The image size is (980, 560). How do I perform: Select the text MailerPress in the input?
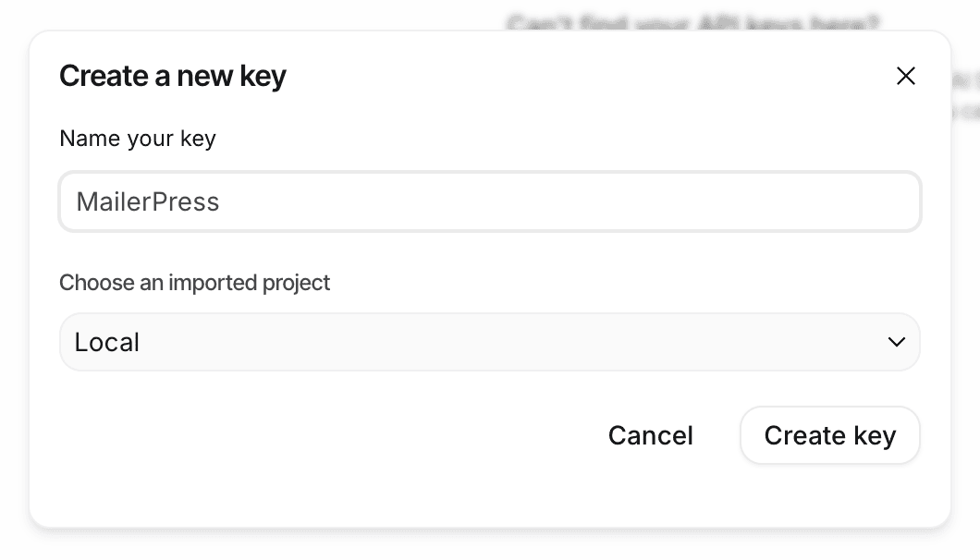(x=148, y=201)
